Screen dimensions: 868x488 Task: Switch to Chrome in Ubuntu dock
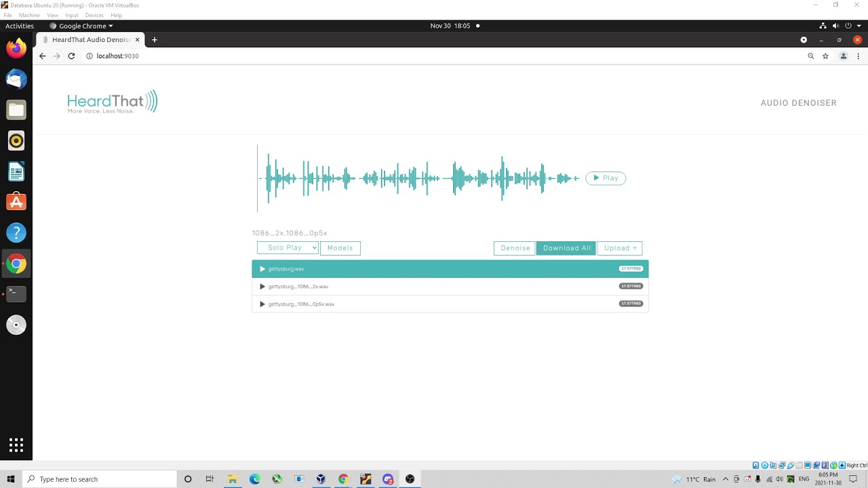(16, 264)
